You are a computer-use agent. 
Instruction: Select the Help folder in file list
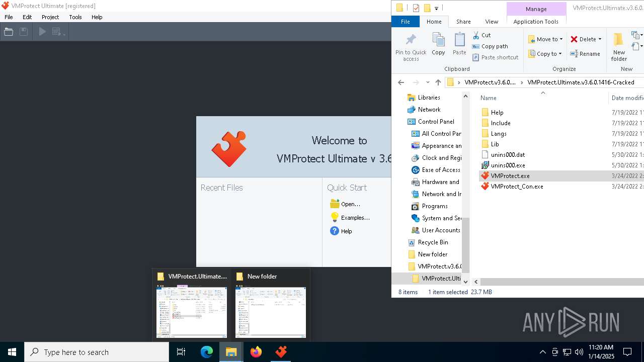(497, 113)
